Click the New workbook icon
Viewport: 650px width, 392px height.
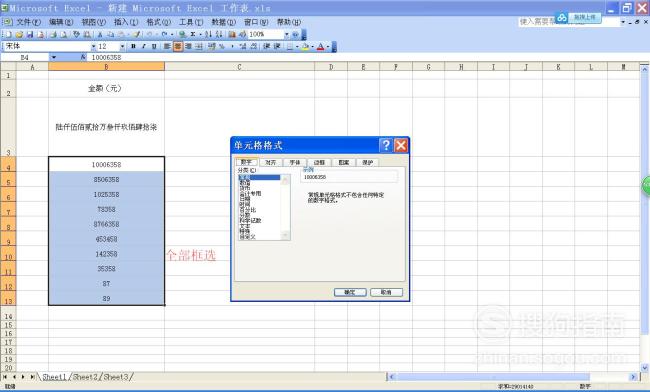[8, 34]
